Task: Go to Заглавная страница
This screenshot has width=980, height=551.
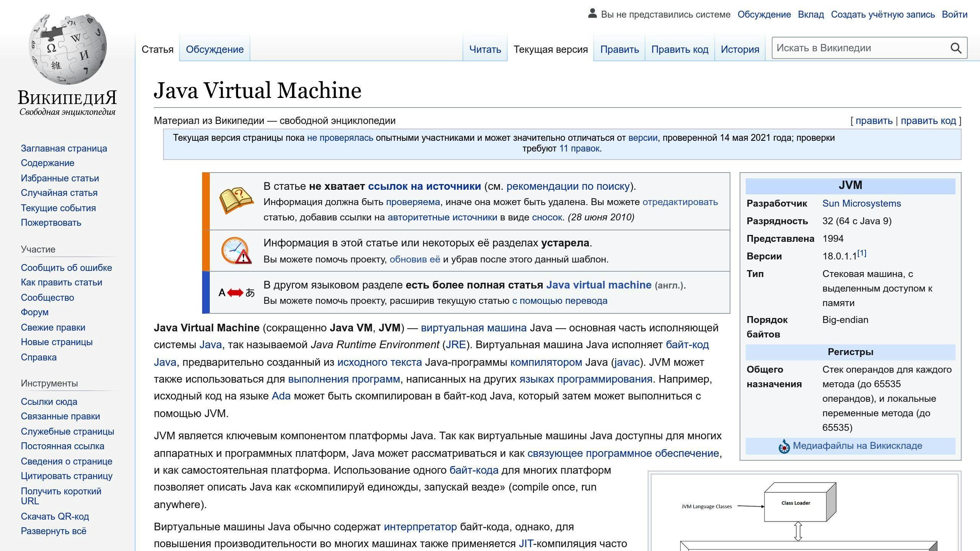Action: [x=64, y=148]
